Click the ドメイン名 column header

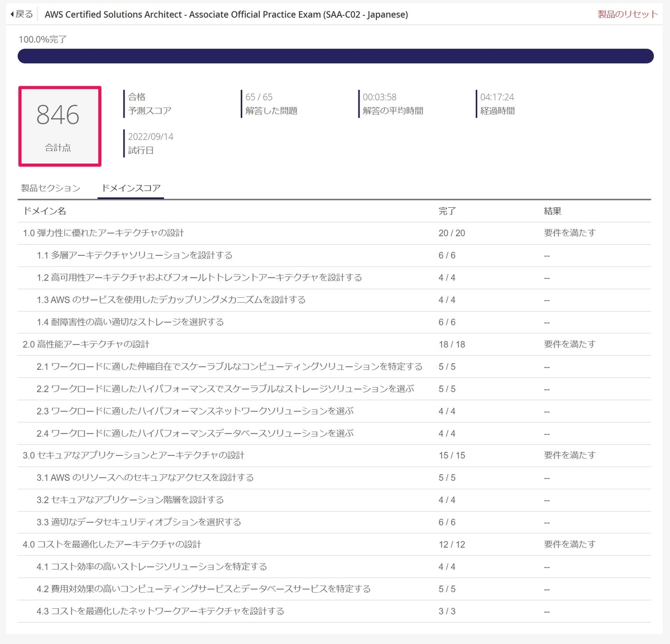(45, 211)
